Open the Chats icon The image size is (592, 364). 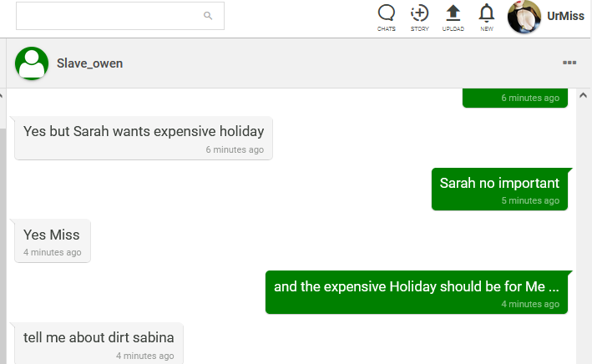tap(386, 13)
